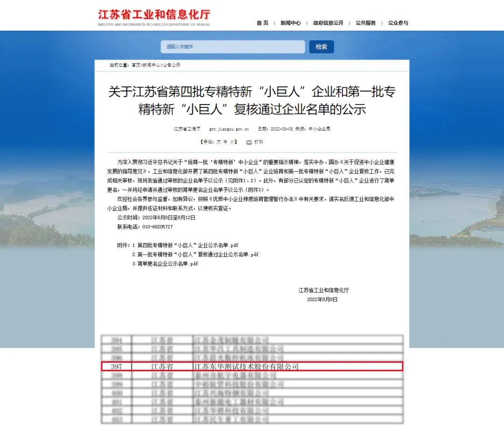Open the 政府信息公开 menu item

click(x=328, y=23)
